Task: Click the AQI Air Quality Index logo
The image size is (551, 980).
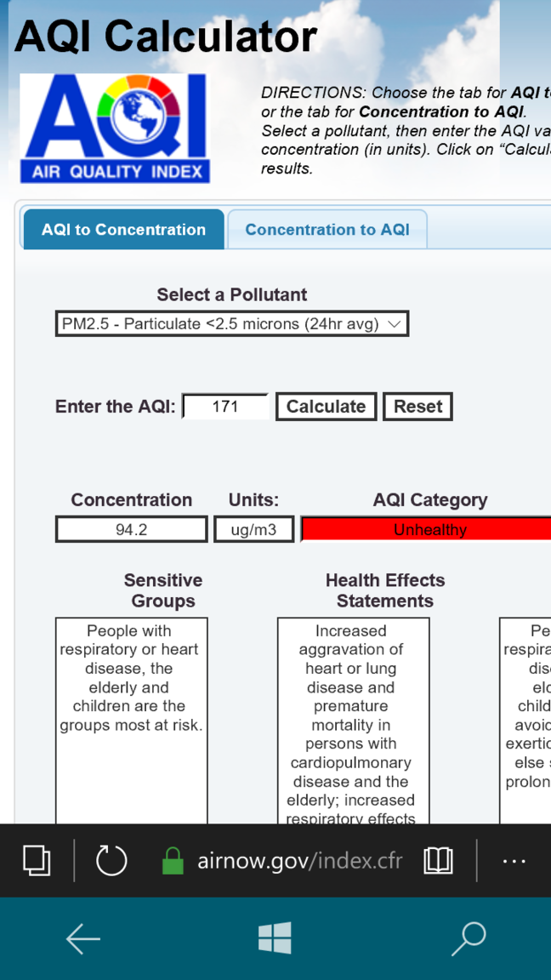Action: [x=114, y=128]
